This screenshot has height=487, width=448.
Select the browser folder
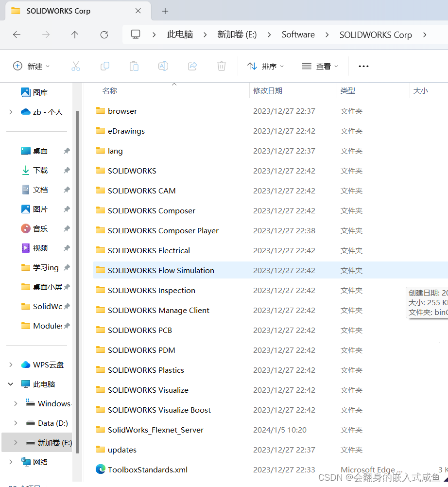tap(270, 111)
